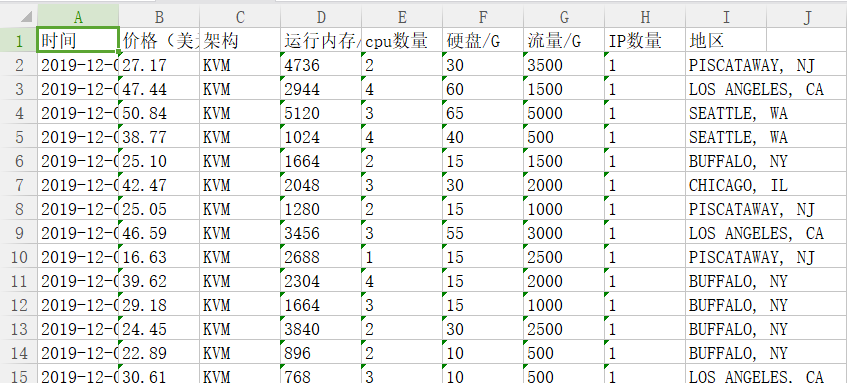The height and width of the screenshot is (383, 847).
Task: Click the 硬盘/G header cell
Action: [x=483, y=41]
